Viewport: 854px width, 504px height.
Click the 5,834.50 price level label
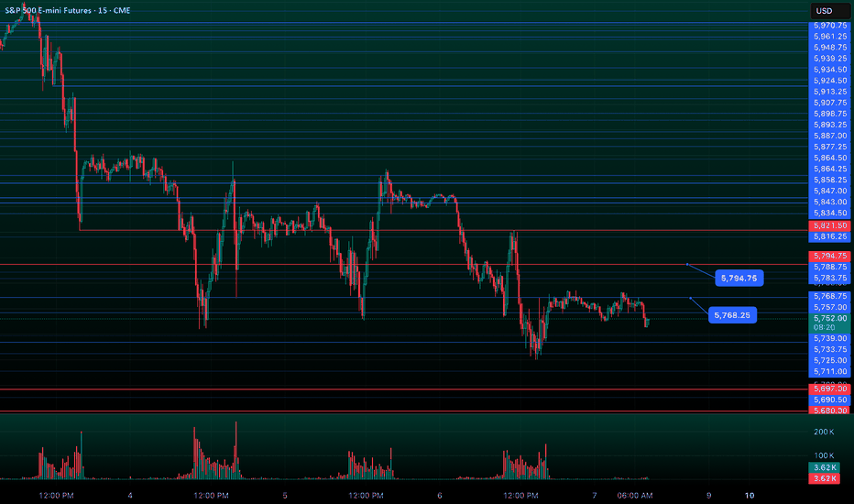[830, 213]
